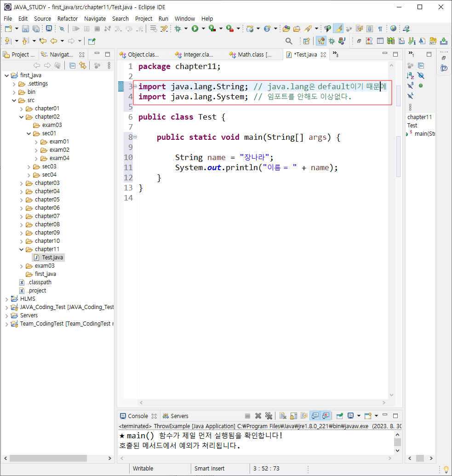452x476 pixels.
Task: Expand the HLMS project
Action: 7,299
